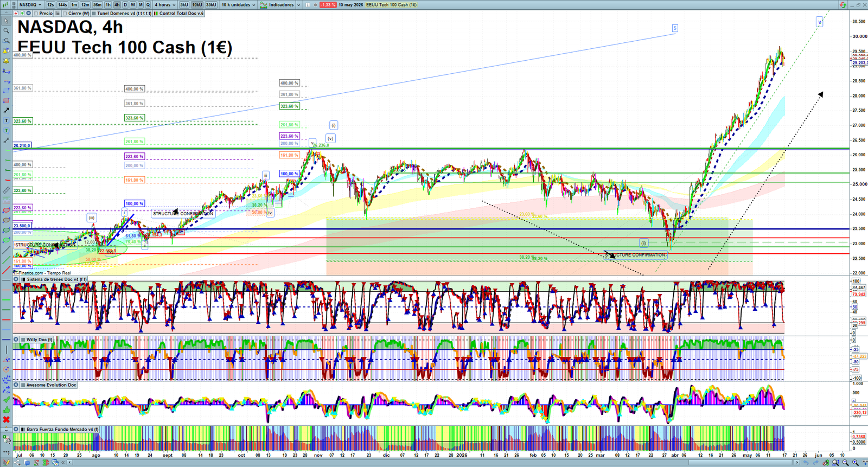Click the double-left chevrons at bottom bar
The width and height of the screenshot is (868, 467).
63,463
